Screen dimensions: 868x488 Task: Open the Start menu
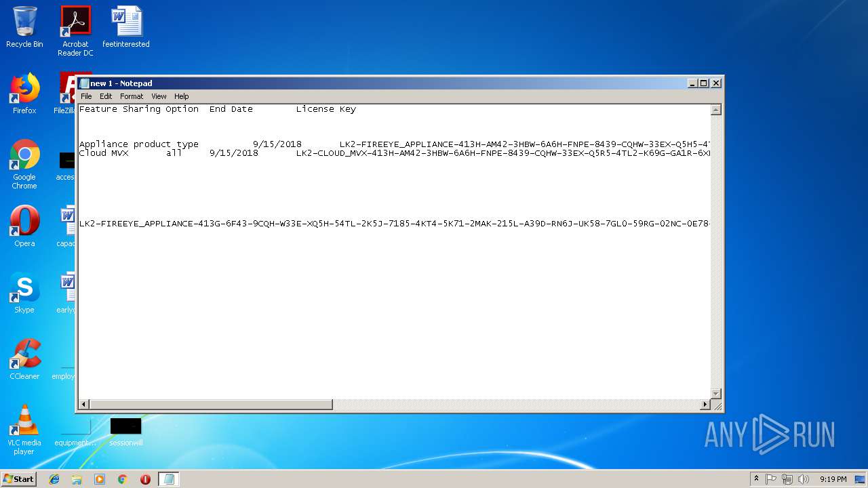pos(19,479)
